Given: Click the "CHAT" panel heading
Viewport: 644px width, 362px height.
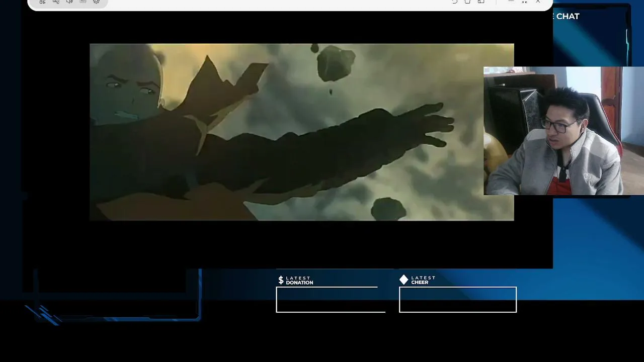Looking at the screenshot, I should 568,16.
